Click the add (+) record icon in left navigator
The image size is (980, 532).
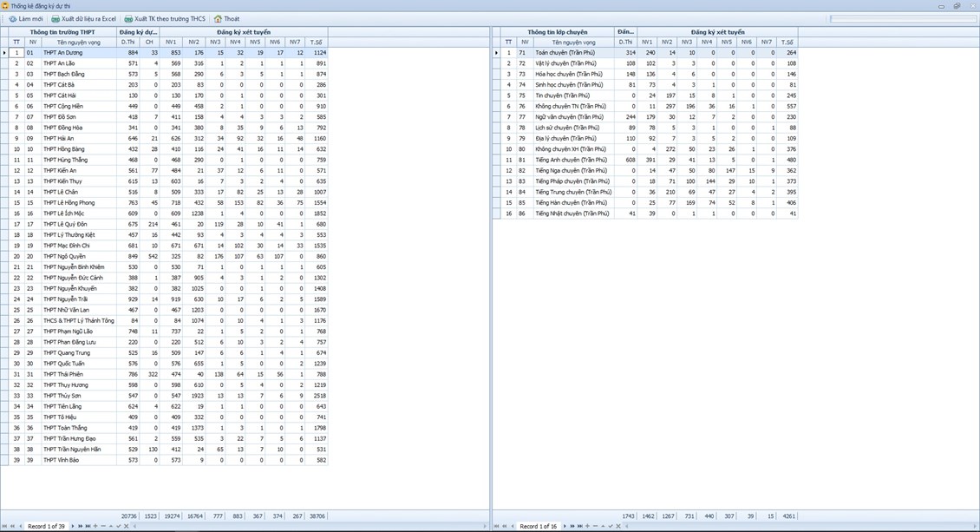pyautogui.click(x=95, y=526)
